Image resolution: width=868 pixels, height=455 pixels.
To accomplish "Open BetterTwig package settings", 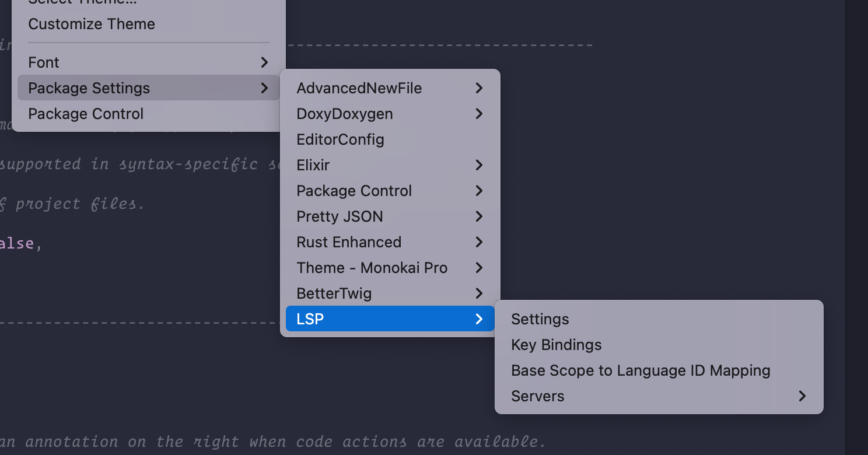I will coord(390,293).
